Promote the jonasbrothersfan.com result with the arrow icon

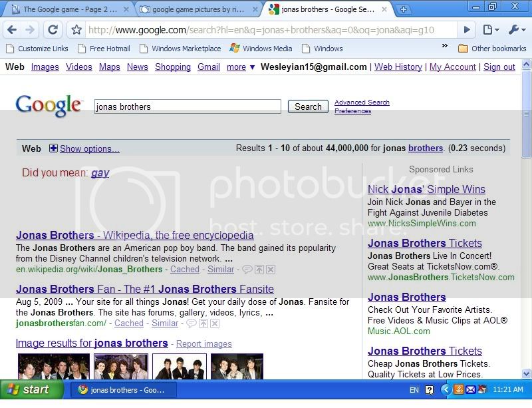[203, 323]
